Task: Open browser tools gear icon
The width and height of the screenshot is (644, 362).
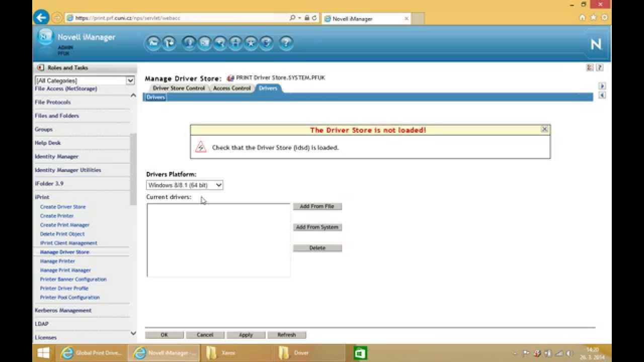Action: (604, 18)
